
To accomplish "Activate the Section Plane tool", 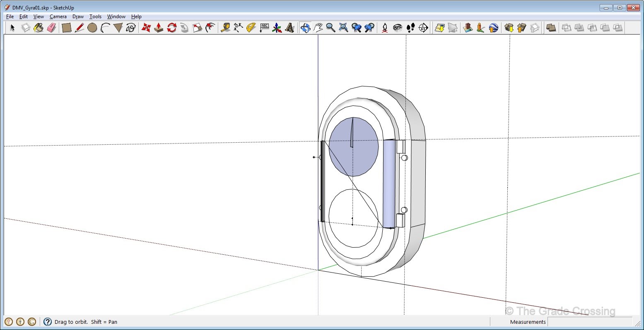I will tap(423, 28).
